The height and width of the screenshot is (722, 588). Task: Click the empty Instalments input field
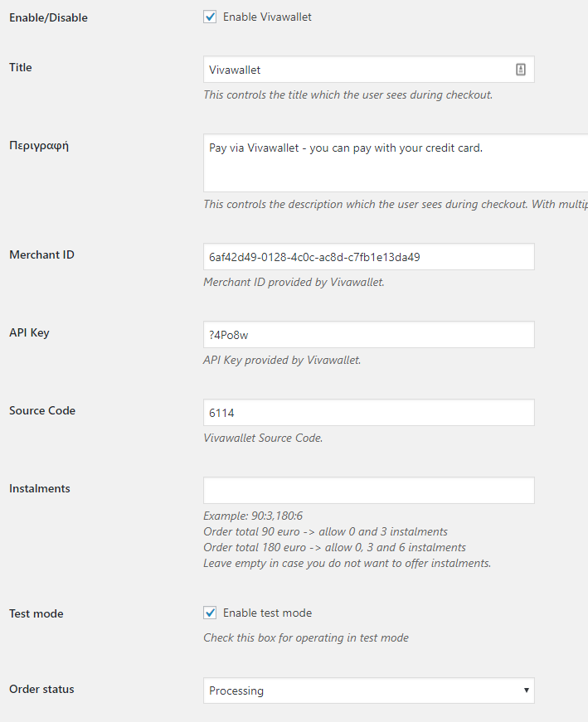point(368,490)
